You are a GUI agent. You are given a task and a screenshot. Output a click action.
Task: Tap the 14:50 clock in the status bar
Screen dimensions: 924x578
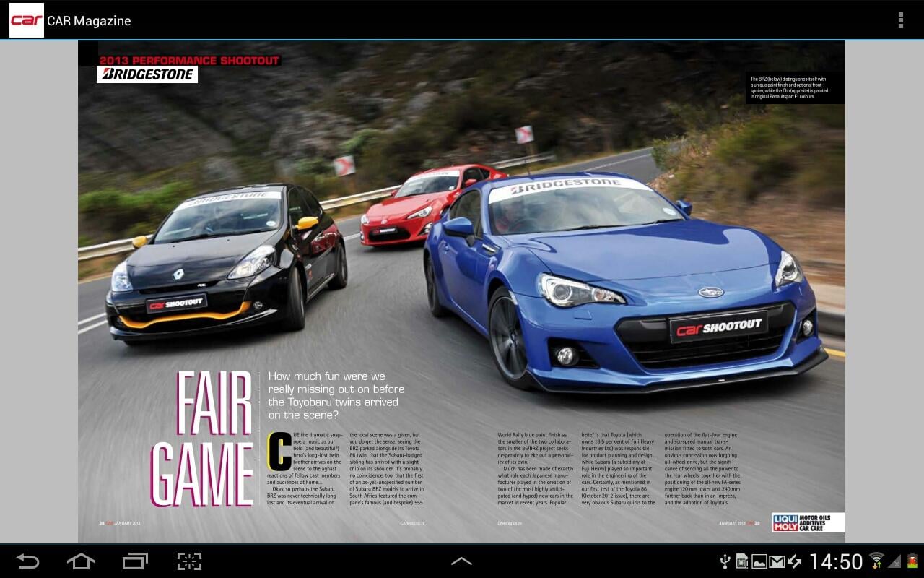836,561
